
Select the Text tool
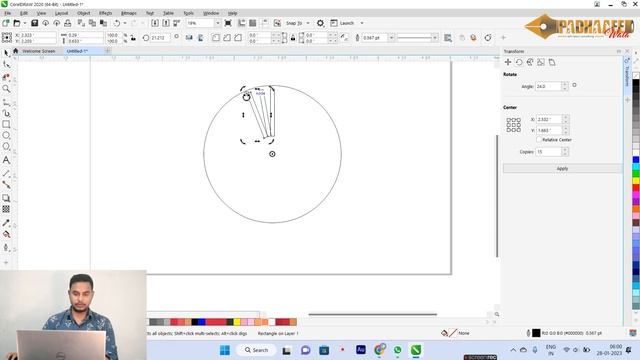(6, 160)
